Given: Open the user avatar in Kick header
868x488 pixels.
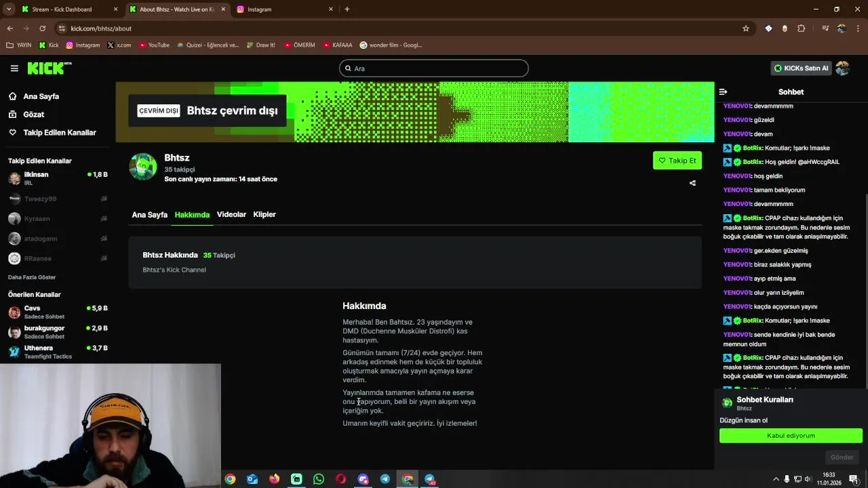Looking at the screenshot, I should [x=842, y=68].
